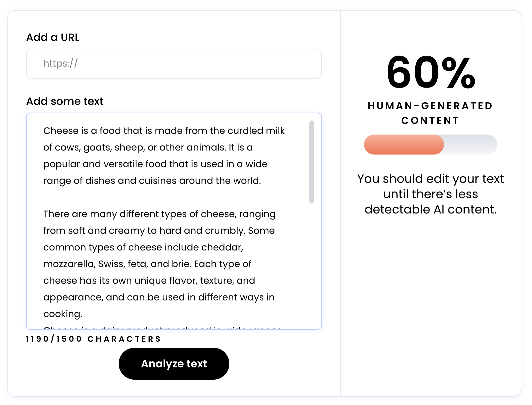
Task: Click the https:// URL input field
Action: point(173,64)
